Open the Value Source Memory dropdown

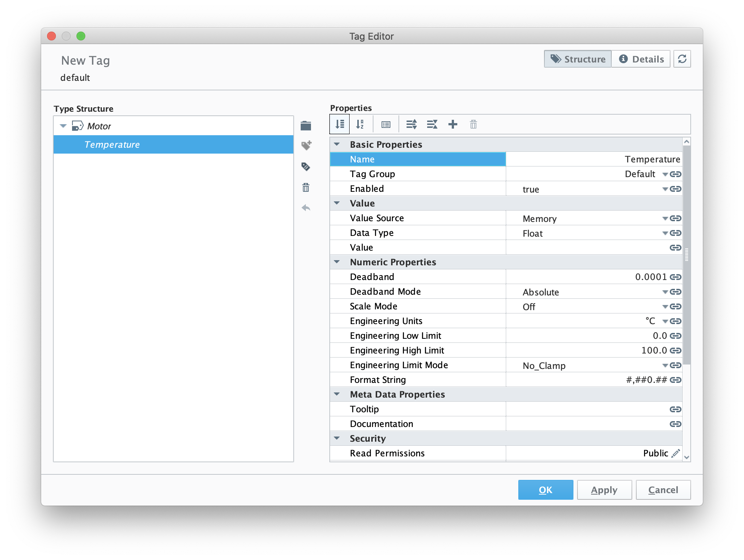[x=665, y=218]
